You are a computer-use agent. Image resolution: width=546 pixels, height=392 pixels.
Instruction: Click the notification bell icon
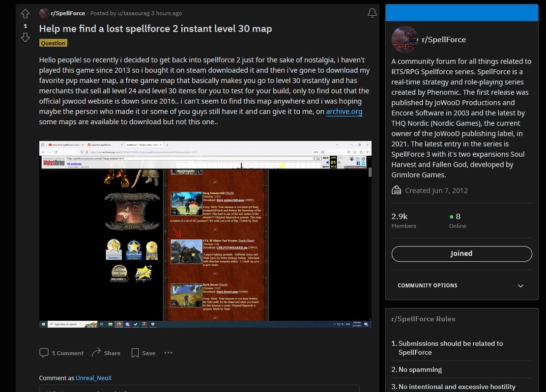coord(372,13)
